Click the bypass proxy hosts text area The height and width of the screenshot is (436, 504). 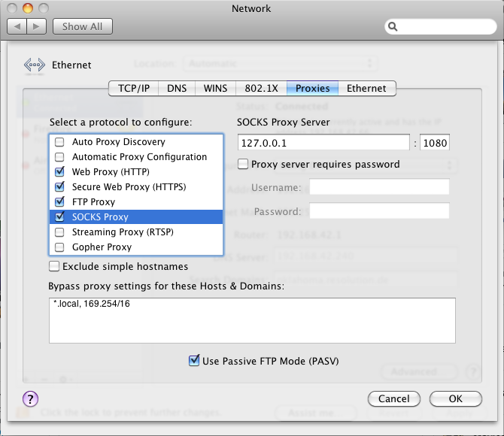(x=252, y=320)
